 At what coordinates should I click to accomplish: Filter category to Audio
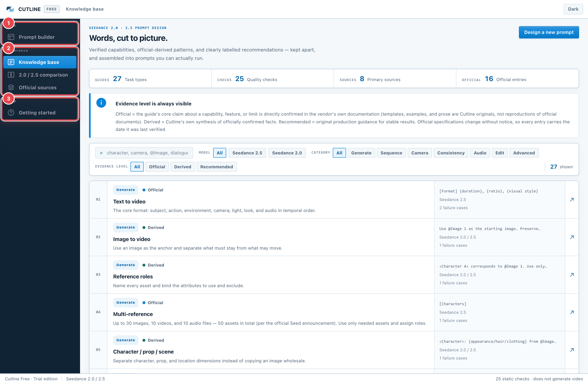coord(480,153)
